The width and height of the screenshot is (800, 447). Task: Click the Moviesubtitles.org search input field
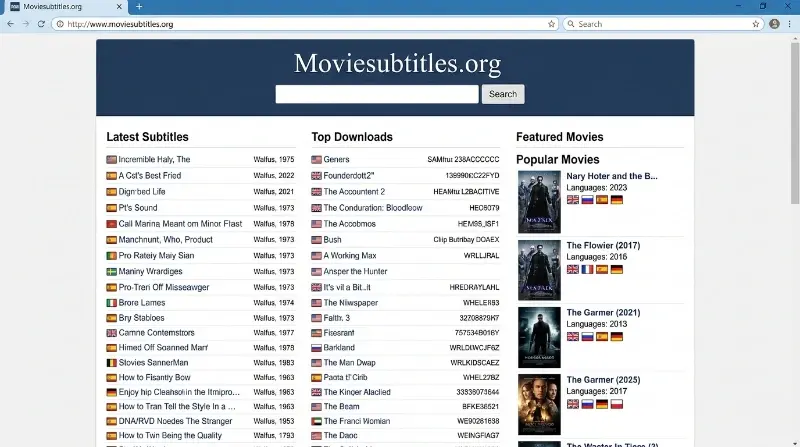click(x=377, y=94)
